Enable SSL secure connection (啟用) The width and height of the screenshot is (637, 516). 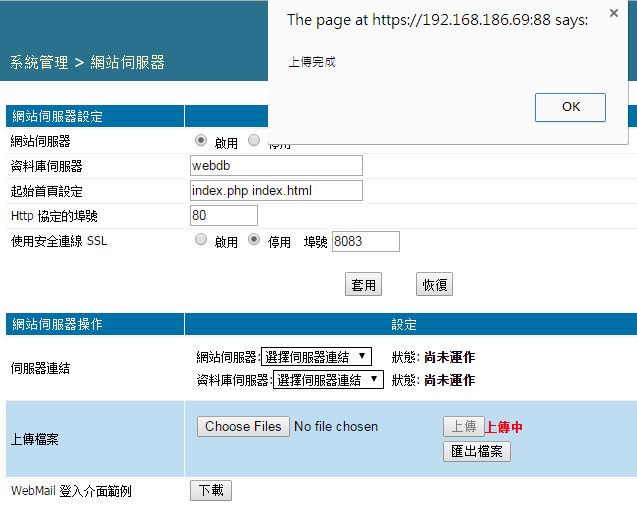click(201, 240)
